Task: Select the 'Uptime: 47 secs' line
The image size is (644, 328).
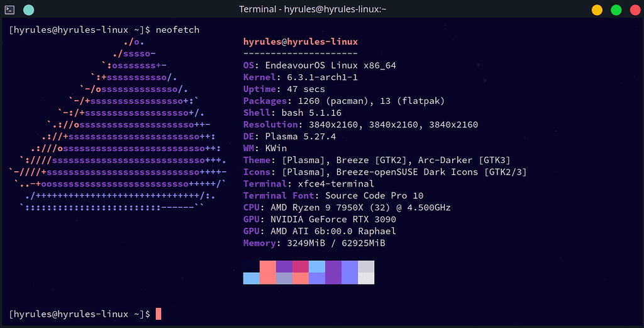Action: tap(284, 89)
